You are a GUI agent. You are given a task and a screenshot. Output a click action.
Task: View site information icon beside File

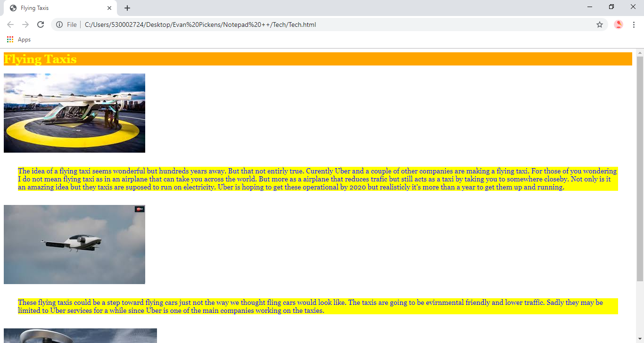[x=59, y=24]
